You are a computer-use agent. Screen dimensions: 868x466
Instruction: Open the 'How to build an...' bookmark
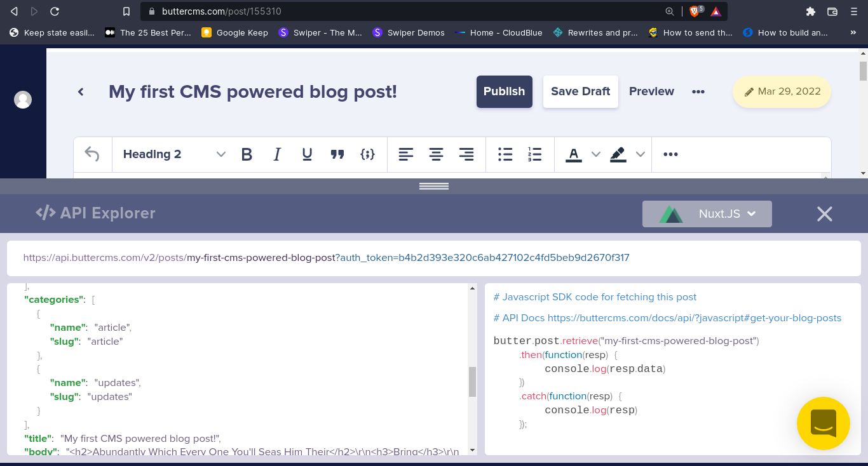pos(785,32)
